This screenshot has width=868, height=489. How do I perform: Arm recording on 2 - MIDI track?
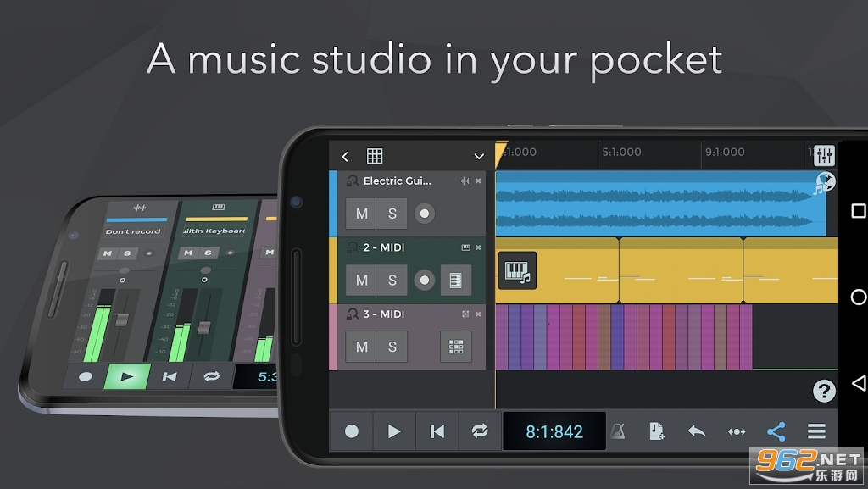coord(425,280)
